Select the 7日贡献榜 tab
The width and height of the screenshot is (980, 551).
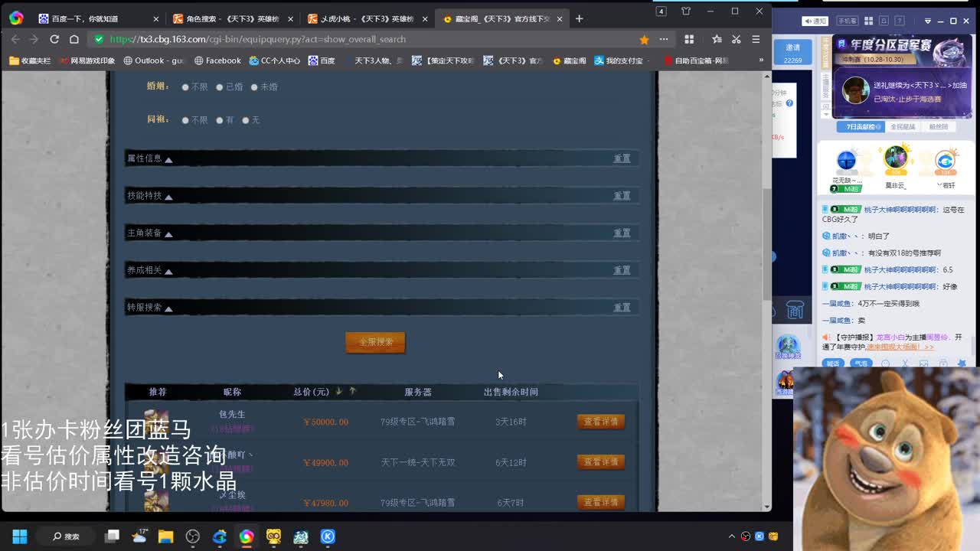[860, 127]
